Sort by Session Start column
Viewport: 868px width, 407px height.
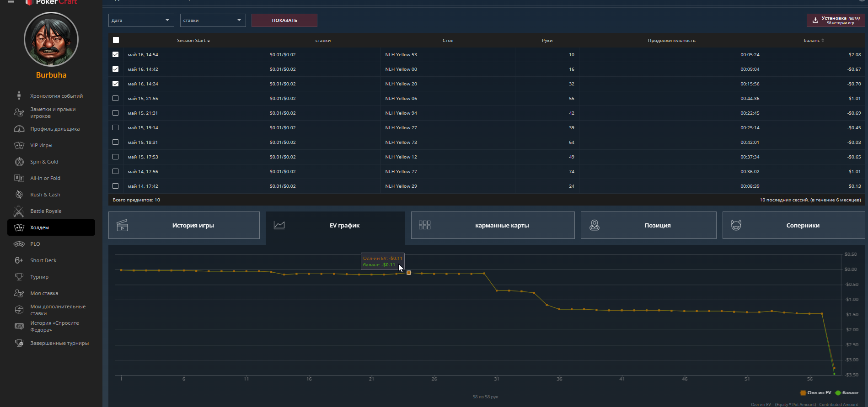pyautogui.click(x=193, y=41)
